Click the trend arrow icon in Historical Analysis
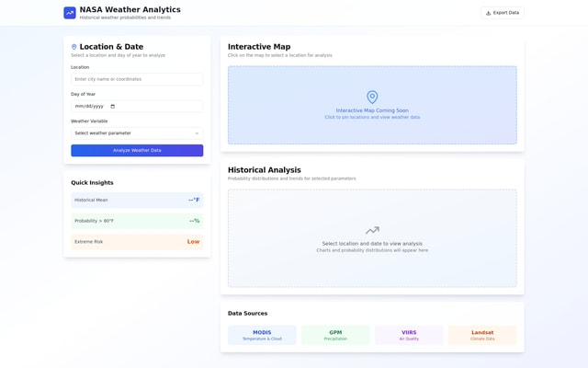This screenshot has width=588, height=368. (x=372, y=231)
